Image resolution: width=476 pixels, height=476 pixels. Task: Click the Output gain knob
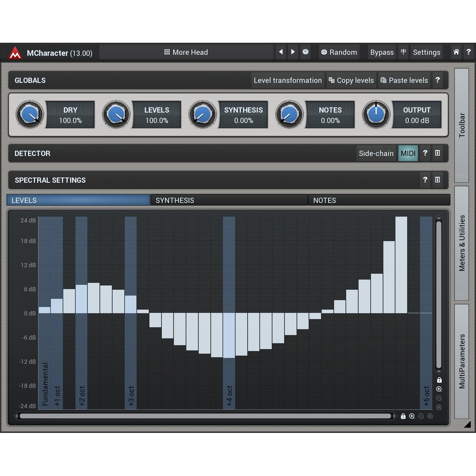pos(376,115)
